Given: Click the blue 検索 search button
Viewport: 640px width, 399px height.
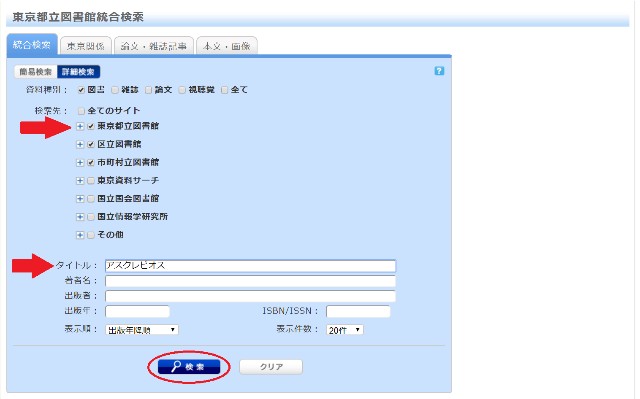Looking at the screenshot, I should click(189, 367).
